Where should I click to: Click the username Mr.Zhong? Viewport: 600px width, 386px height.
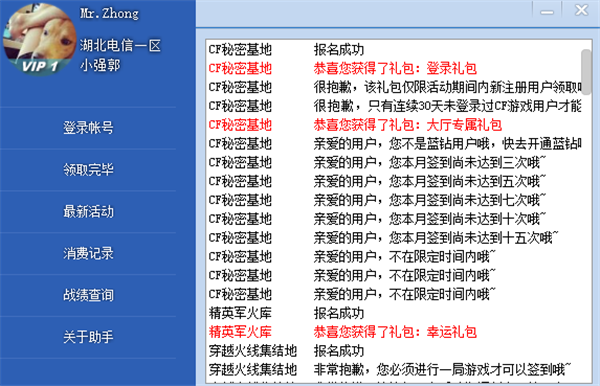[x=109, y=14]
